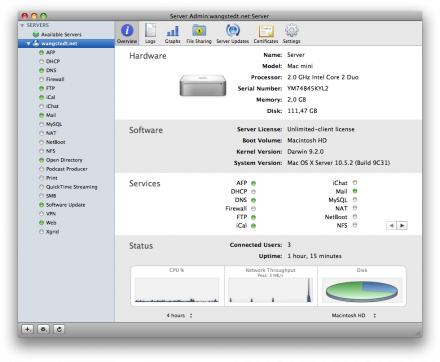Select Available Servers in sidebar
This screenshot has height=362, width=440.
click(61, 34)
